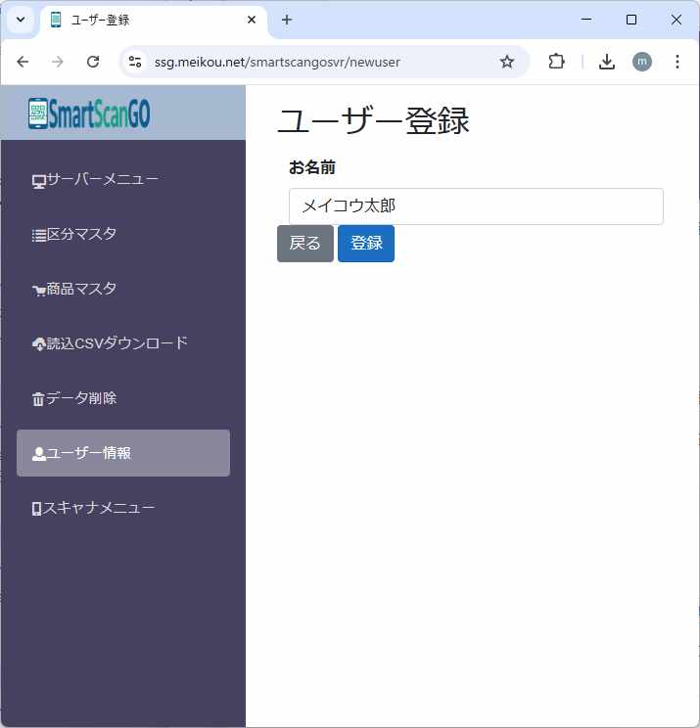Click the phone icon beside スキャナメニュー
The image size is (700, 728).
click(36, 509)
